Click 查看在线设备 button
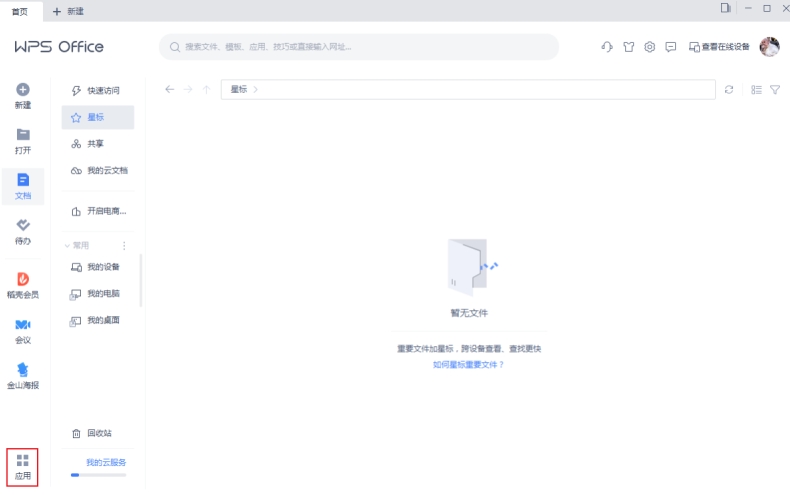The image size is (790, 495). coord(719,47)
